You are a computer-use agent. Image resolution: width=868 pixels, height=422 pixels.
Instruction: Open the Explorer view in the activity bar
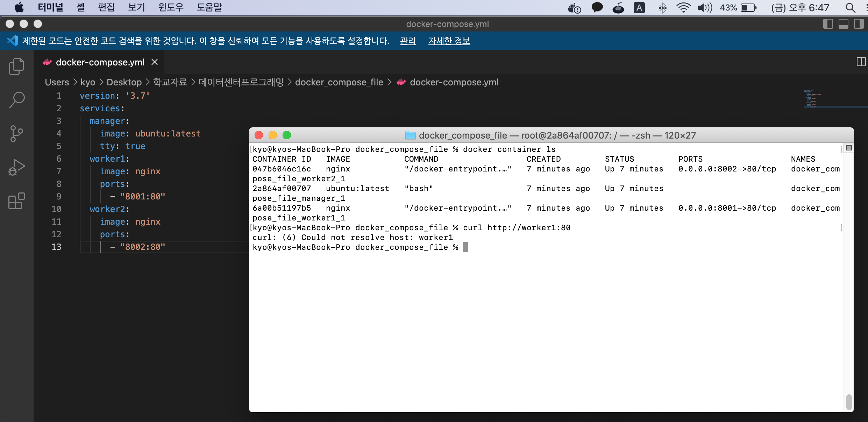tap(16, 66)
